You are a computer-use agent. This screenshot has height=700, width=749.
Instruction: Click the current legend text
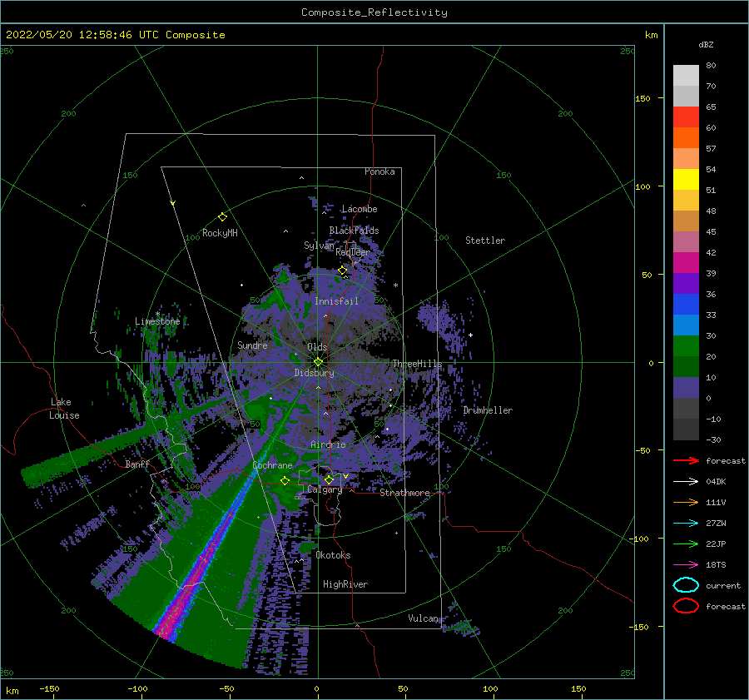pyautogui.click(x=723, y=586)
